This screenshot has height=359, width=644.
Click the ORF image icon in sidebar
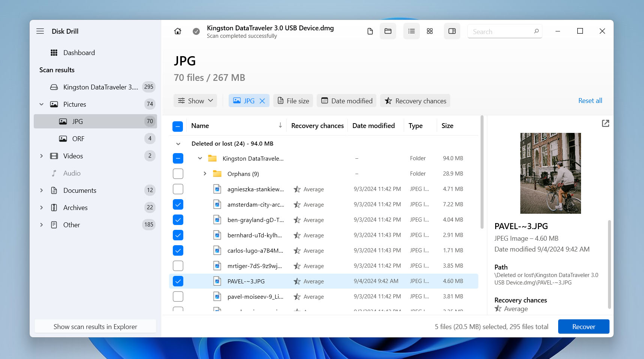tap(63, 139)
